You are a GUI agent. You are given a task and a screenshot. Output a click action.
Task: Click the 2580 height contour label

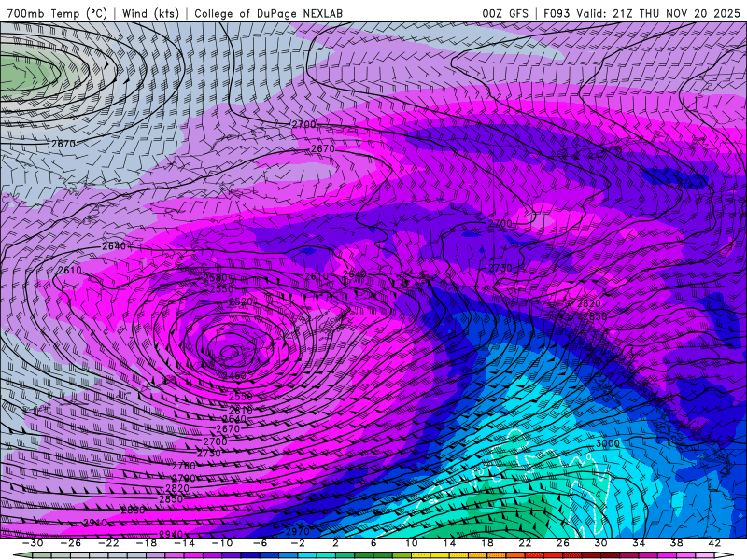click(x=216, y=277)
